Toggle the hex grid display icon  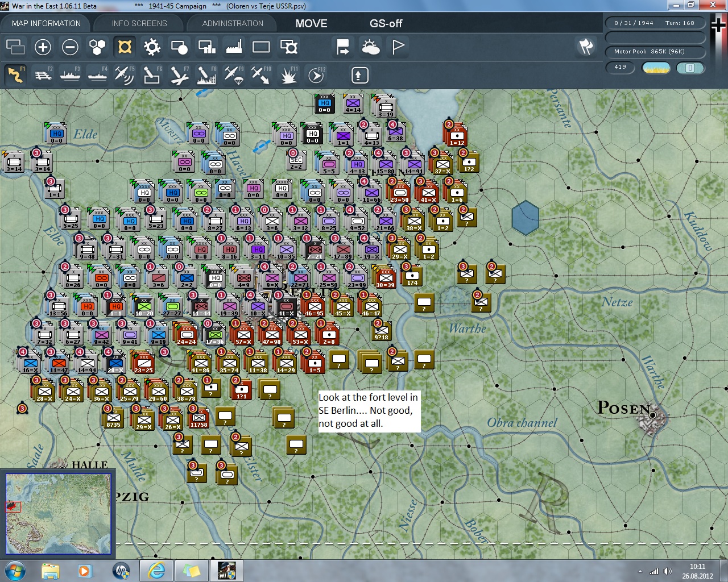pos(97,47)
